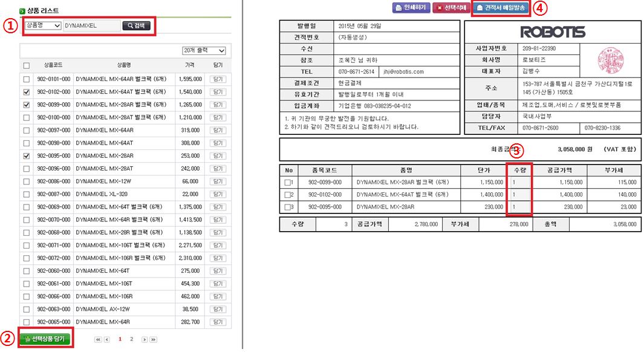Uncheck the 902-0102-000 MX-64AT 벌크팩 checkbox
The image size is (644, 352).
click(x=27, y=92)
